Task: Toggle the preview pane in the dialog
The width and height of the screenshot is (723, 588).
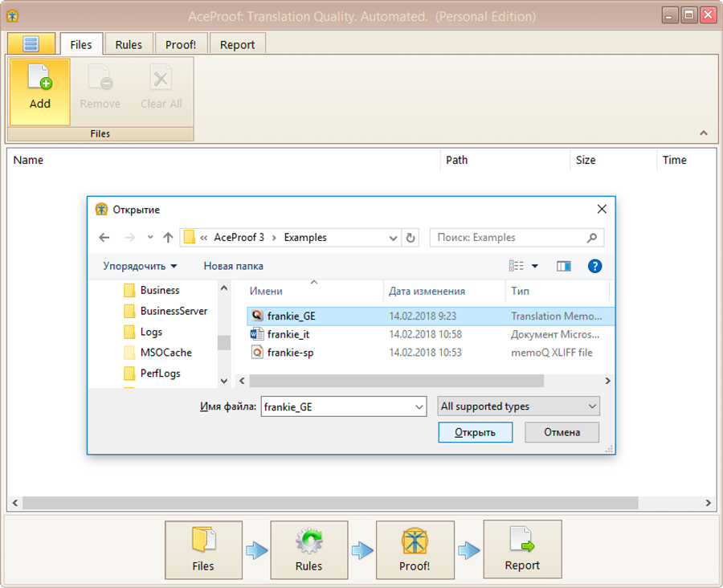Action: click(563, 266)
